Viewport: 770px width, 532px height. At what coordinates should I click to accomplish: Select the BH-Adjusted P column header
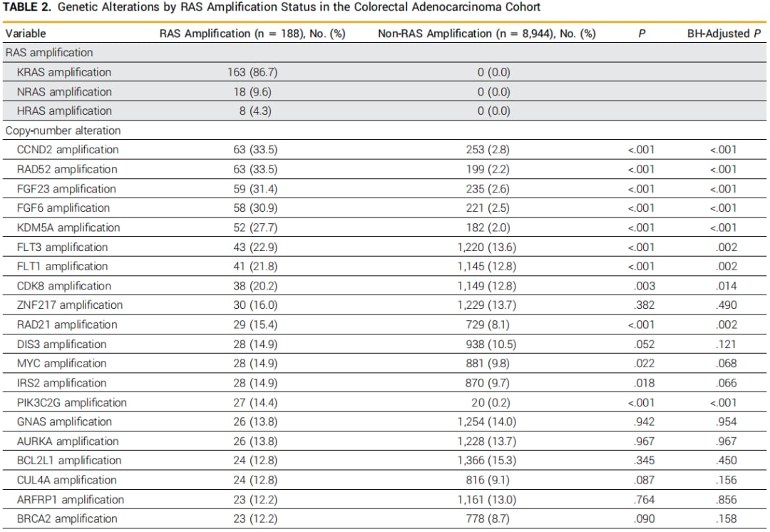(x=724, y=34)
